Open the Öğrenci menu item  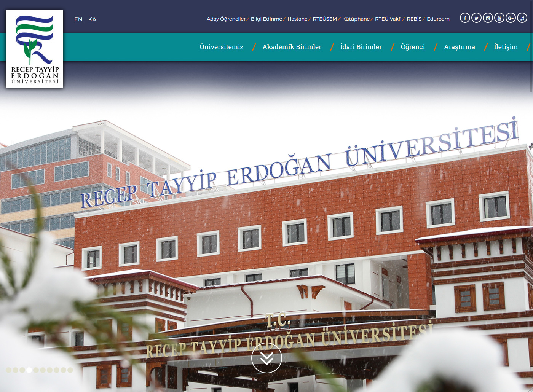pyautogui.click(x=413, y=47)
